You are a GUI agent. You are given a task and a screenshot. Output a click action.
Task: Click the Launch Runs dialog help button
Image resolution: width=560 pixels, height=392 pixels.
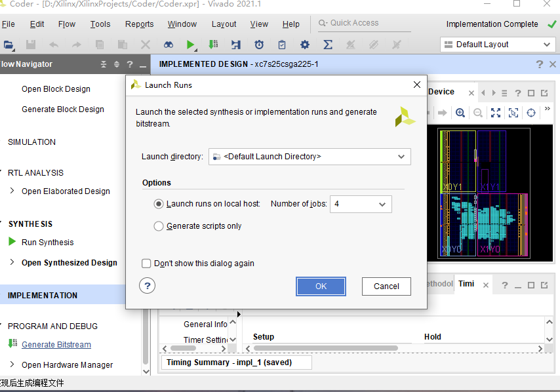[x=147, y=286]
